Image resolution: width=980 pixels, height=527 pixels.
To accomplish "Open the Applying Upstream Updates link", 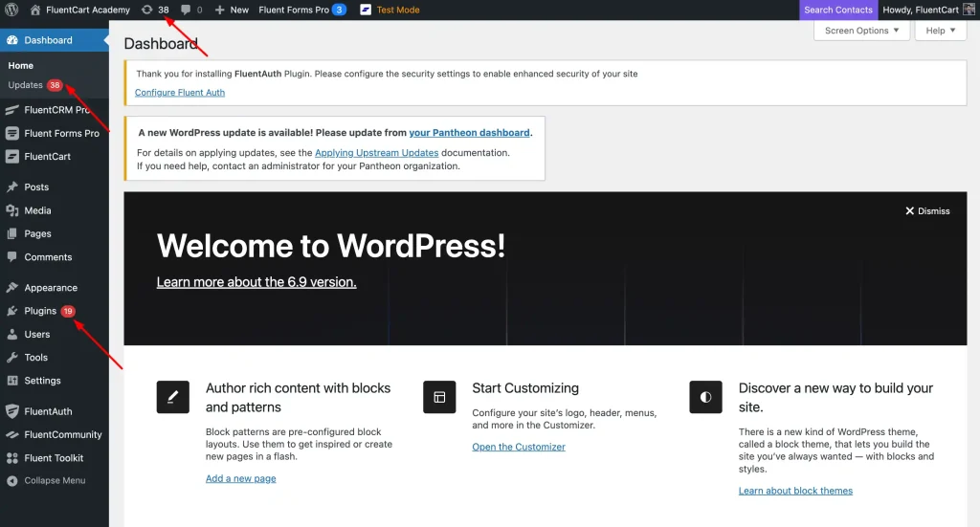I will 377,152.
